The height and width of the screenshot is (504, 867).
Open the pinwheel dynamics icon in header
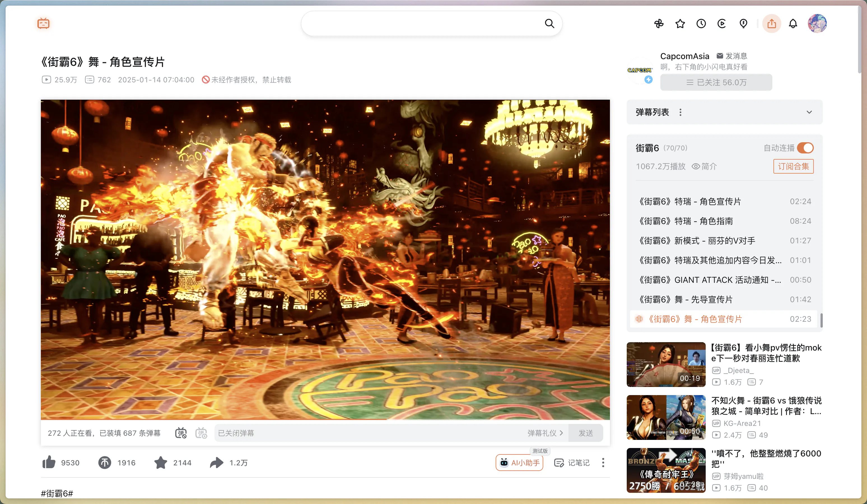tap(659, 24)
